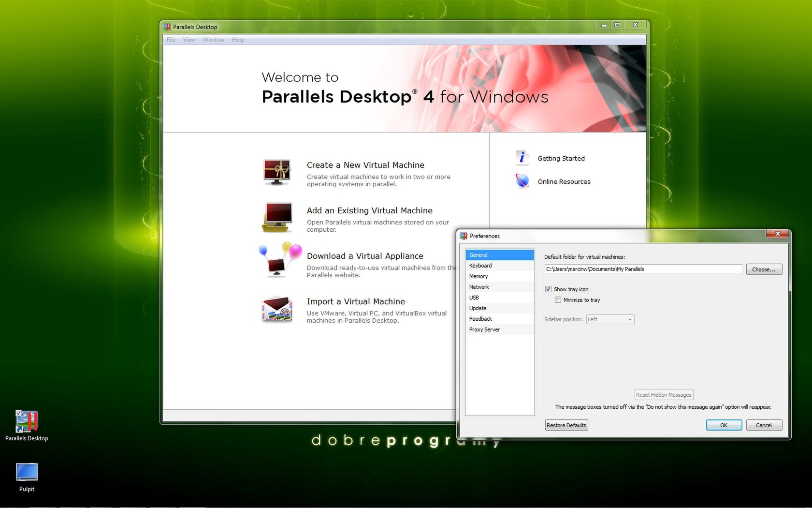
Task: Click the Preferences window title icon
Action: [x=464, y=236]
